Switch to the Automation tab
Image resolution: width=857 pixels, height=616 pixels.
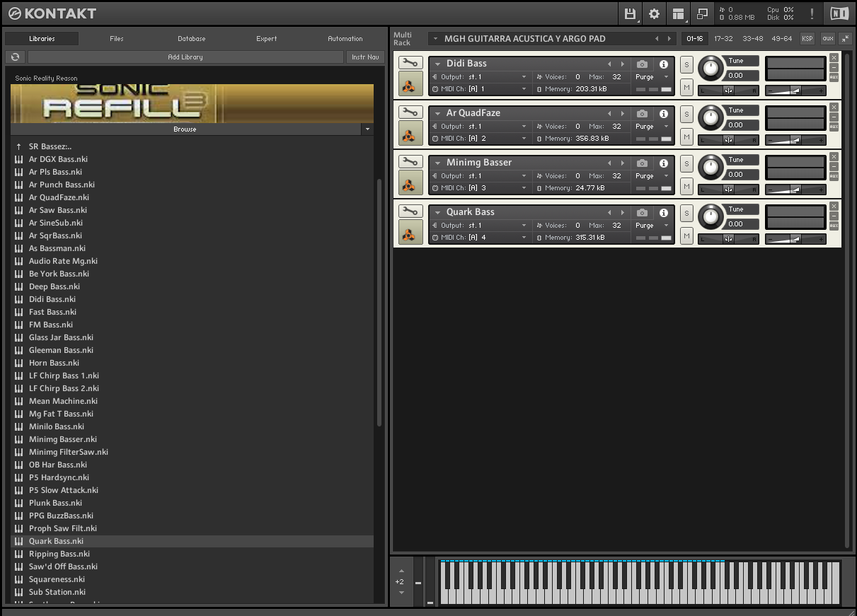pos(345,39)
